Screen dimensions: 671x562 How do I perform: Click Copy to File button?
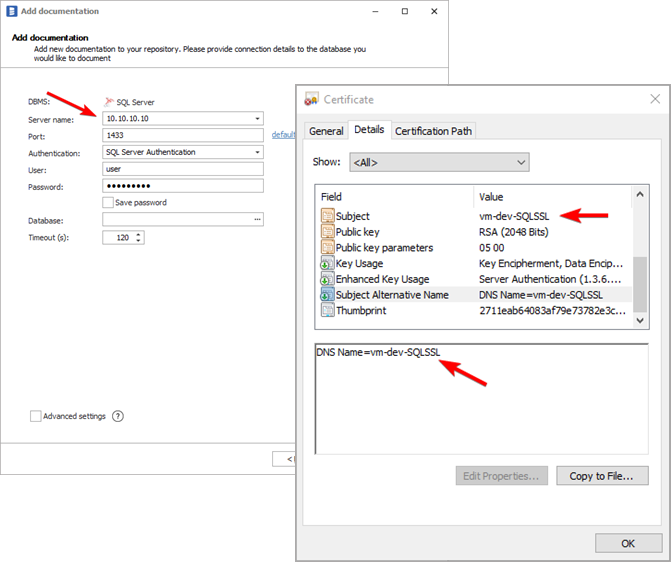pyautogui.click(x=602, y=476)
